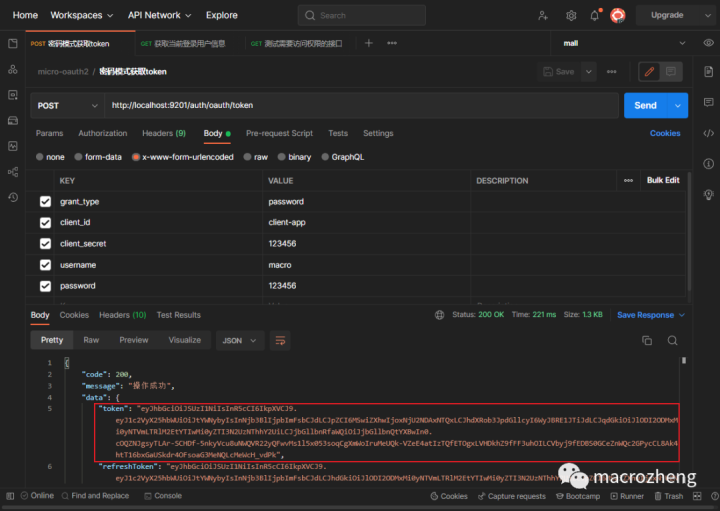Image resolution: width=720 pixels, height=511 pixels.
Task: Expand Send button dropdown arrow
Action: pos(678,106)
